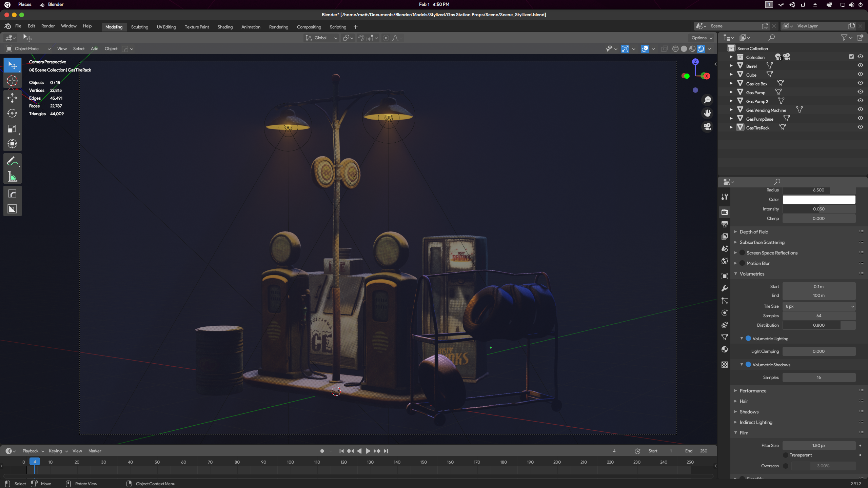Hide Gas Ice Box in outliner
Viewport: 868px width, 488px height.
click(860, 83)
